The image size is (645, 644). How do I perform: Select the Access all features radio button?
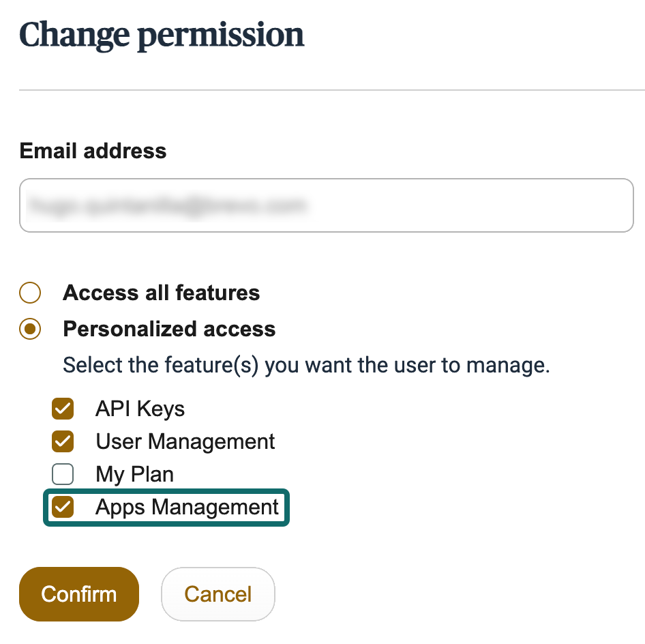point(29,293)
